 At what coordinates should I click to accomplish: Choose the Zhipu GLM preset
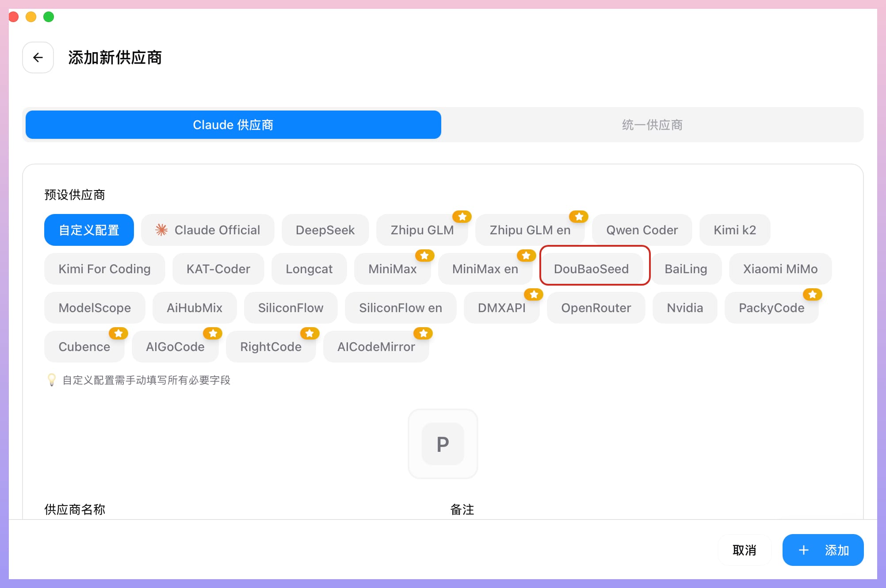coord(422,230)
